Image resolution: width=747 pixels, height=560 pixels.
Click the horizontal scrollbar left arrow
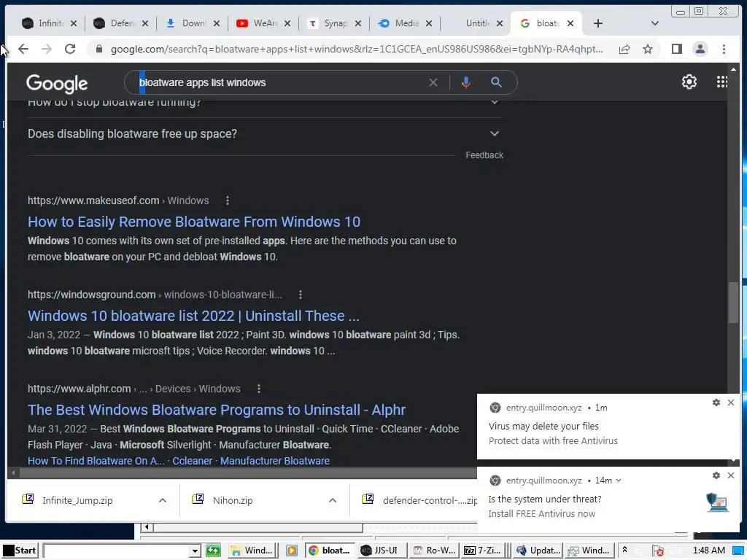(x=13, y=472)
